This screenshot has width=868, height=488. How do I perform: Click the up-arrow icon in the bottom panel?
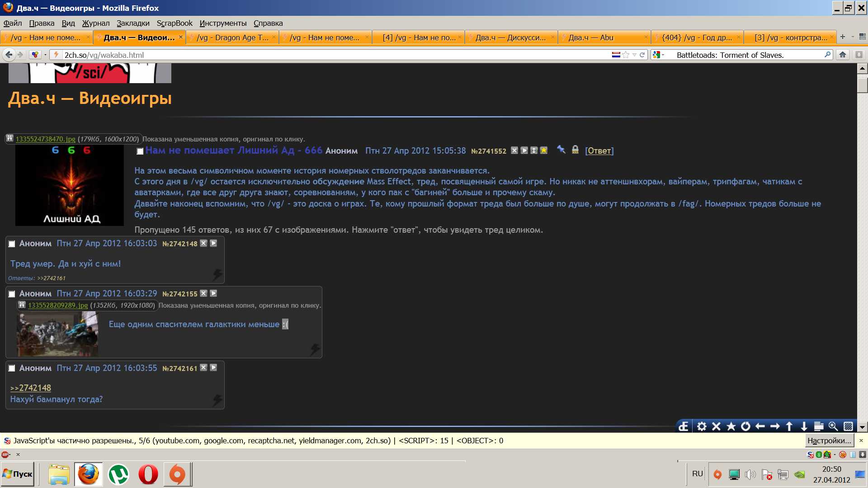(789, 426)
